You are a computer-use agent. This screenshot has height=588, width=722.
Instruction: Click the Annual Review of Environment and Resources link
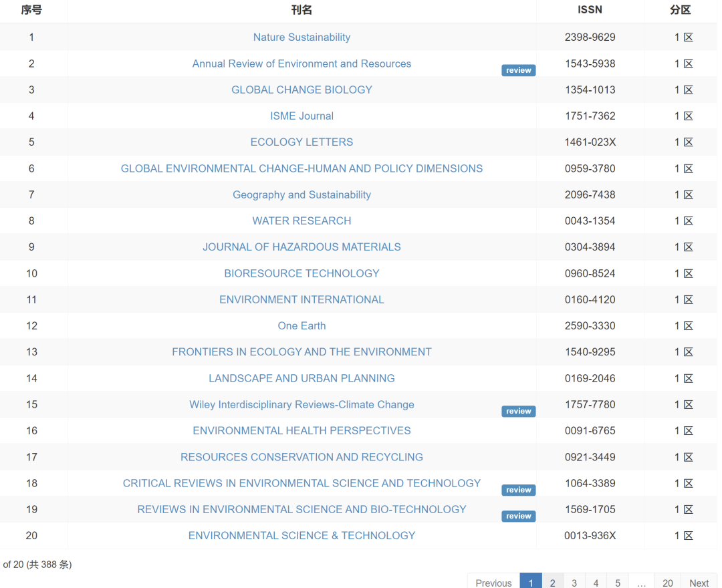point(302,63)
